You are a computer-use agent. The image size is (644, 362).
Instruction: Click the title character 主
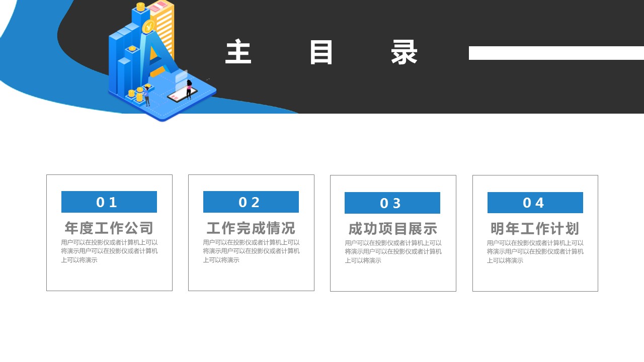(x=238, y=53)
